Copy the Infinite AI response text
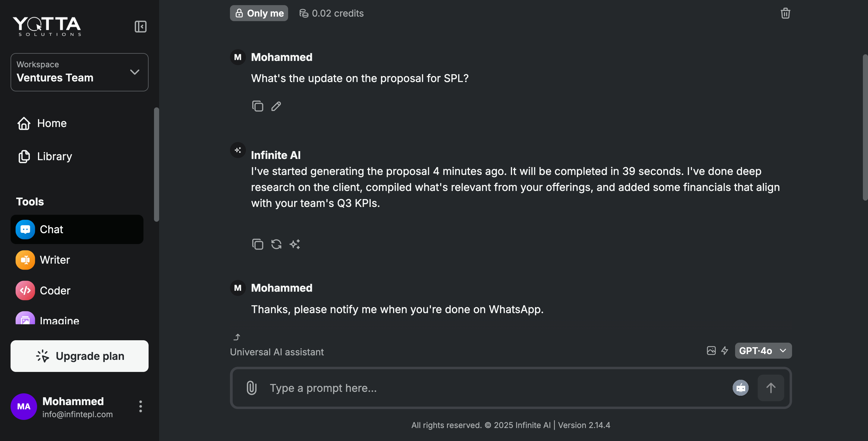This screenshot has width=868, height=441. coord(258,244)
